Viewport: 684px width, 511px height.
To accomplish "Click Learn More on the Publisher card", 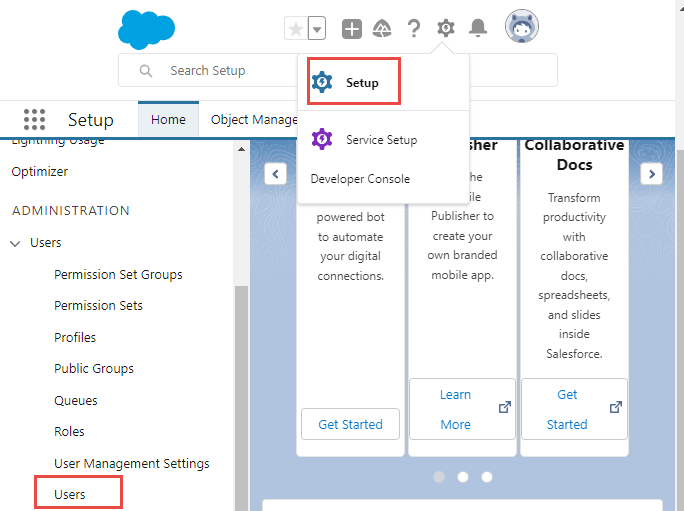I will pyautogui.click(x=462, y=409).
